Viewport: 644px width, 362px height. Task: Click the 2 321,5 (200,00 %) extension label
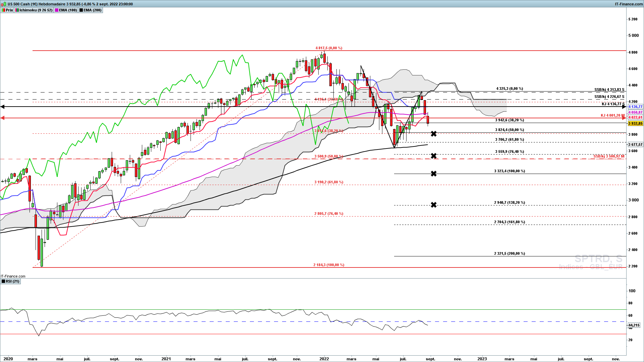[509, 253]
